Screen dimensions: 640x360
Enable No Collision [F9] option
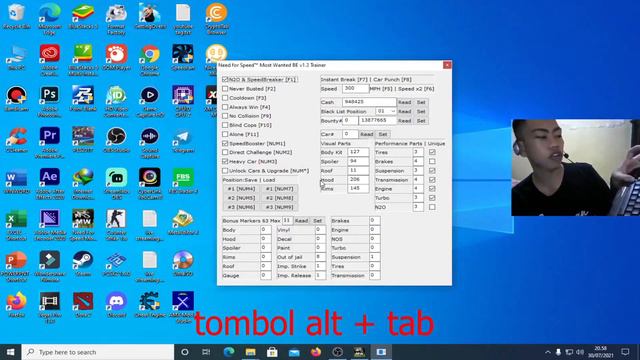pos(225,116)
